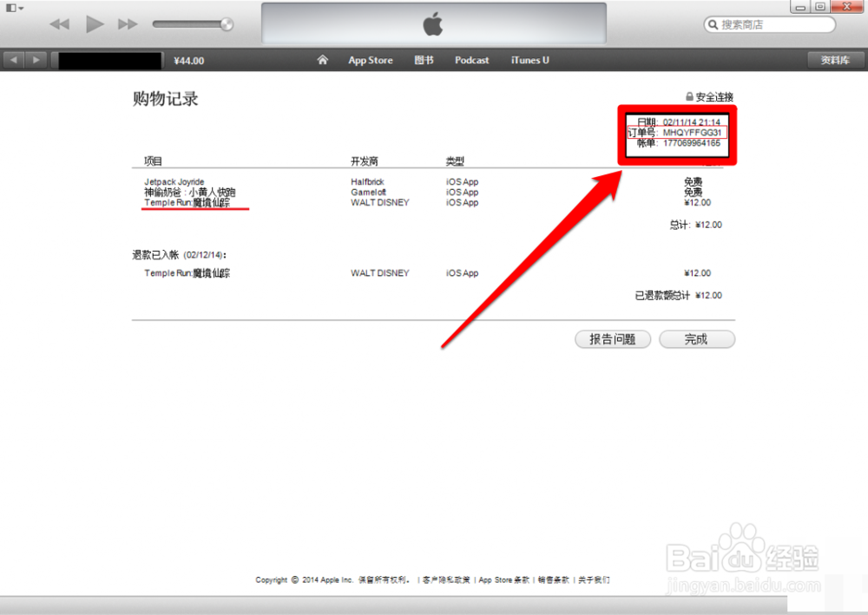Open the store home icon
Image resolution: width=868 pixels, height=615 pixels.
click(322, 60)
